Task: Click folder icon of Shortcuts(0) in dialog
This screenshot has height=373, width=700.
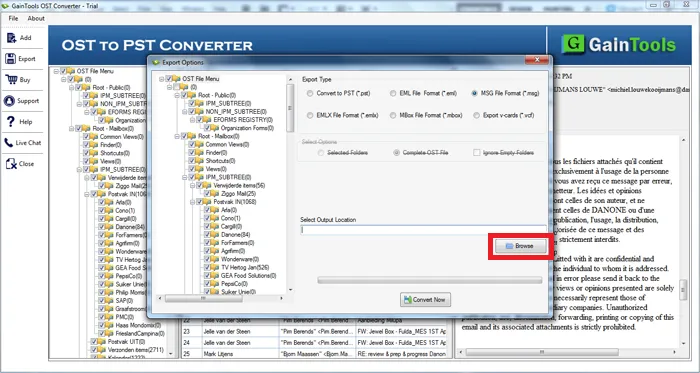Action: (200, 161)
